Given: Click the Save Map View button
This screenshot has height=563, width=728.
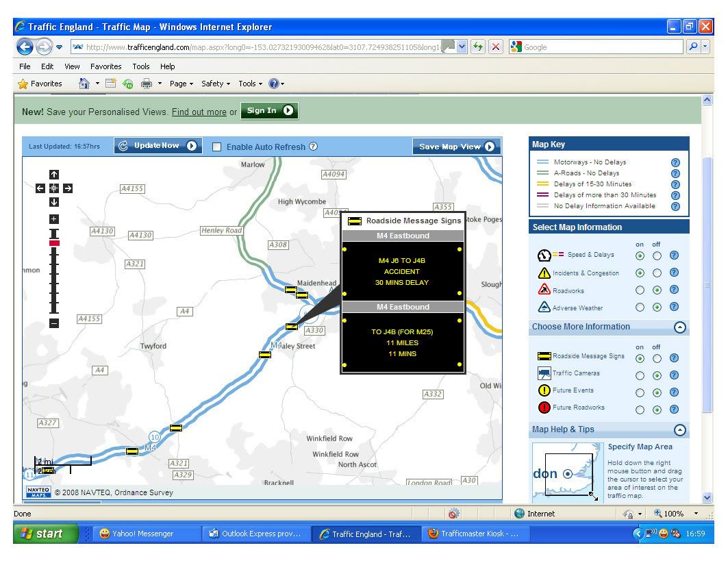Looking at the screenshot, I should pos(456,147).
